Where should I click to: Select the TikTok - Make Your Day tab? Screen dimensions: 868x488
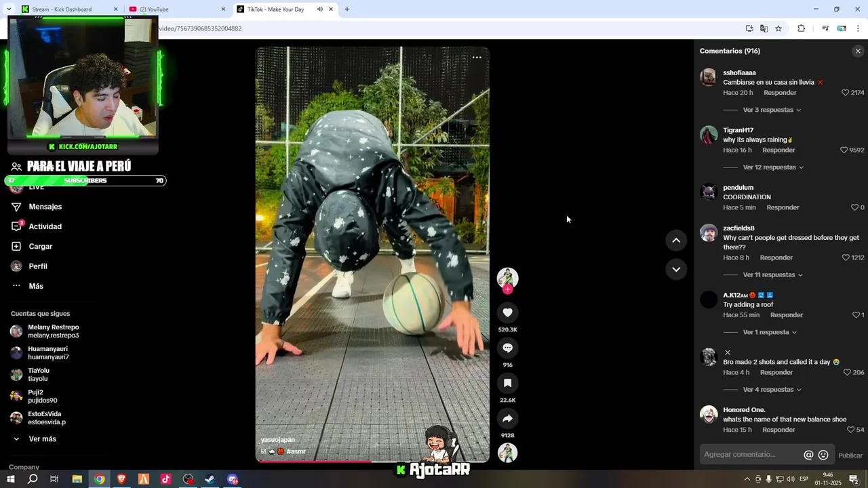coord(285,9)
